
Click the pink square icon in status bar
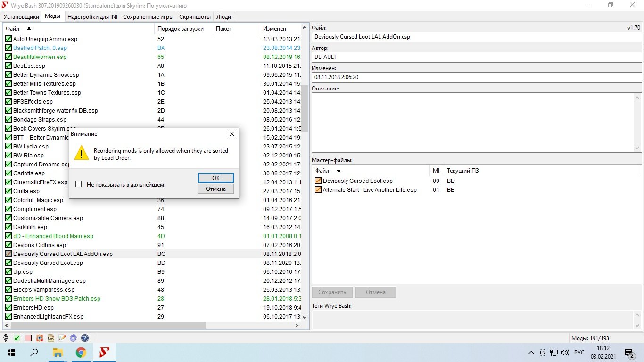coord(28,338)
